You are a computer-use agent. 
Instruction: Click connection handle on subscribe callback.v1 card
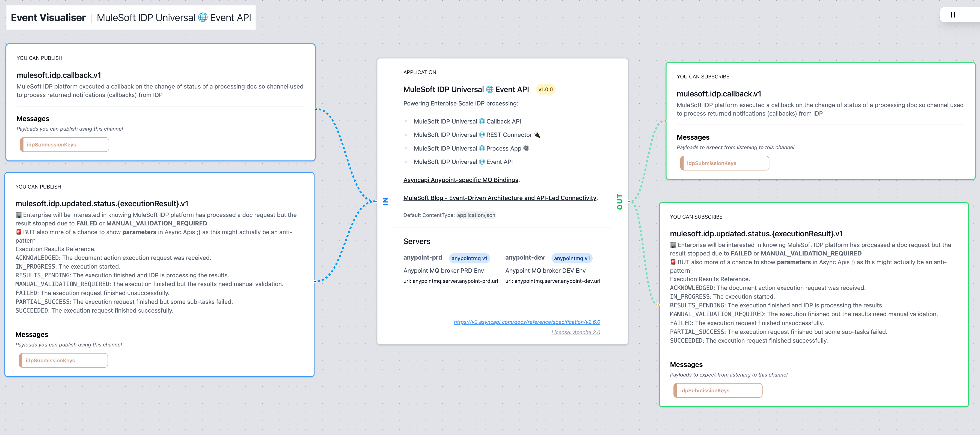665,121
